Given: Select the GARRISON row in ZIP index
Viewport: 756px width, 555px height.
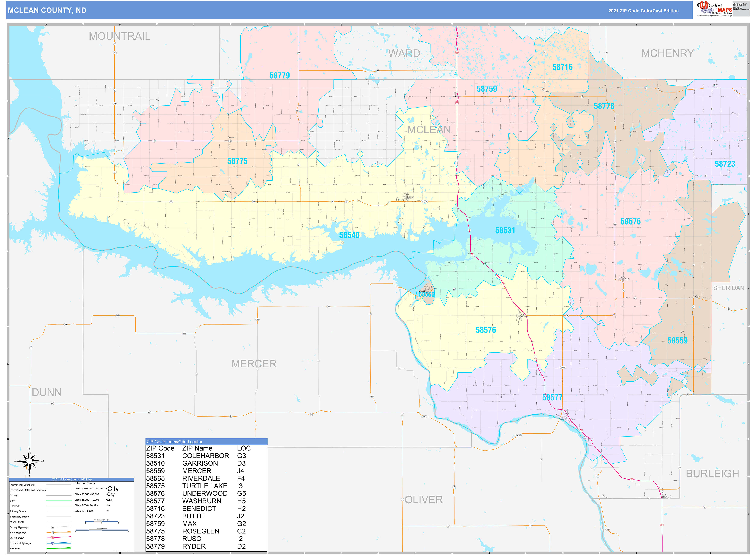Looking at the screenshot, I should 200,463.
